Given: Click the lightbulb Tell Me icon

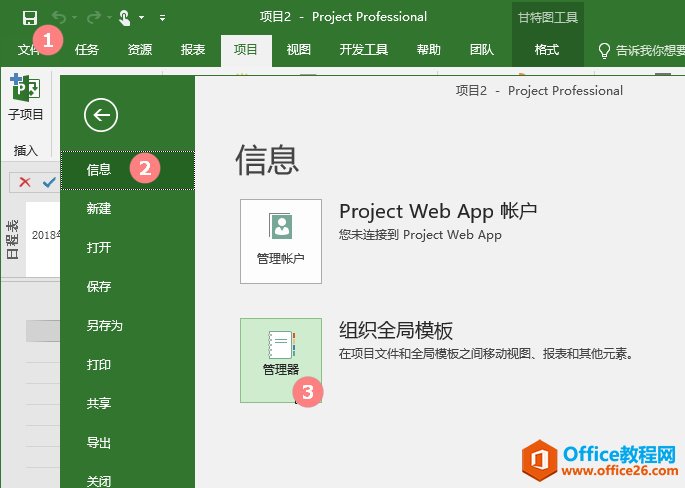Looking at the screenshot, I should (604, 50).
